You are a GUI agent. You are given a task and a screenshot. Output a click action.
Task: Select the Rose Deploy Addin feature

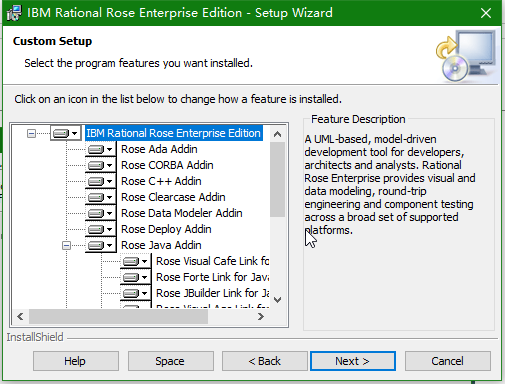166,229
